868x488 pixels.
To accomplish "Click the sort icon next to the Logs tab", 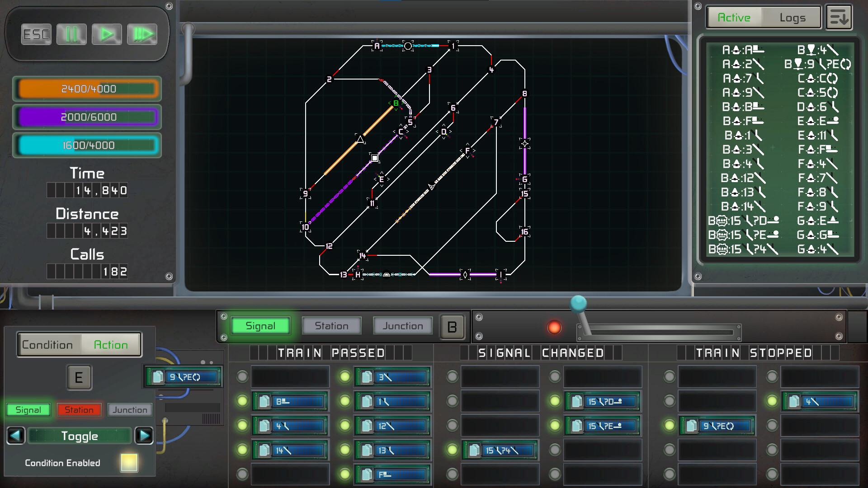I will (839, 17).
